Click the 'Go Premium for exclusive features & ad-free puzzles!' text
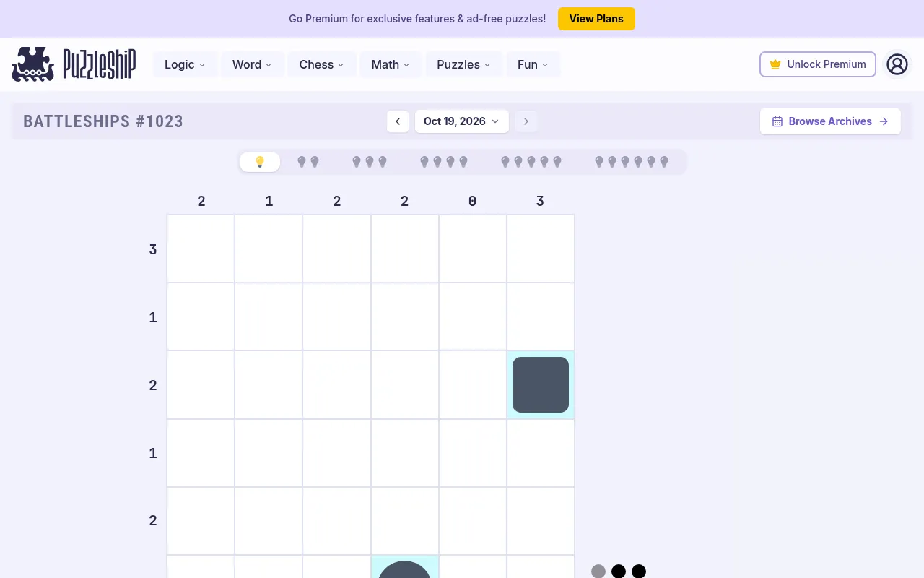 pyautogui.click(x=417, y=19)
